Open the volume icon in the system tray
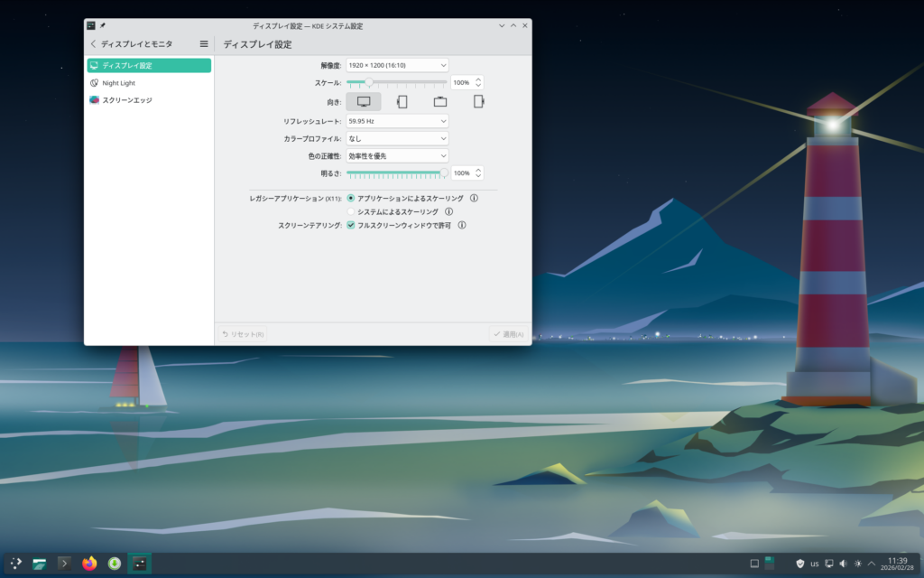The image size is (924, 578). (843, 564)
